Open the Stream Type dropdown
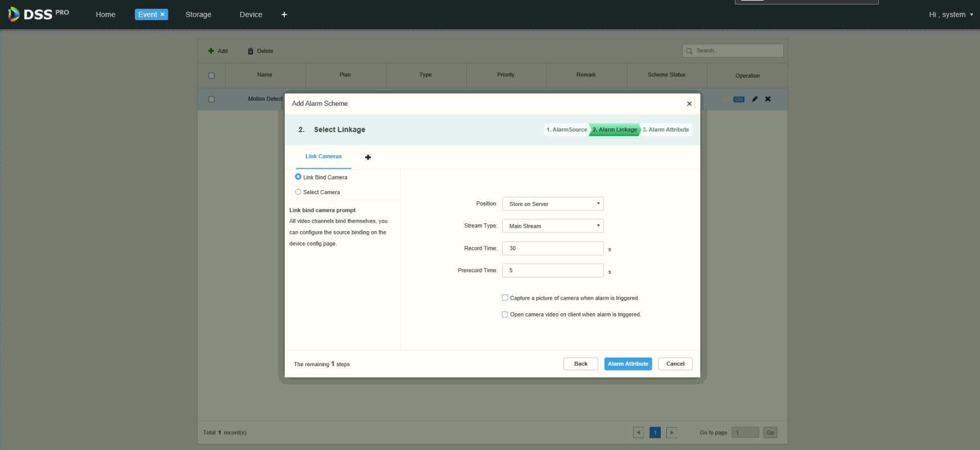The image size is (980, 450). tap(552, 226)
